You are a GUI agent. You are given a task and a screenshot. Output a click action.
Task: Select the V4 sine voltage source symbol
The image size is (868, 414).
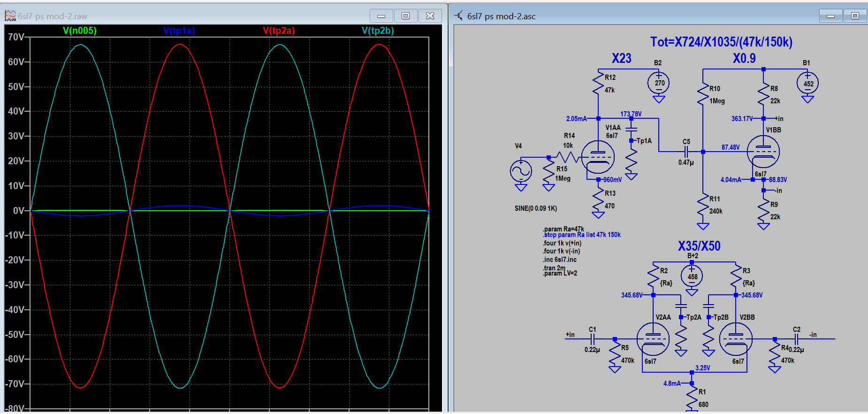[x=521, y=171]
